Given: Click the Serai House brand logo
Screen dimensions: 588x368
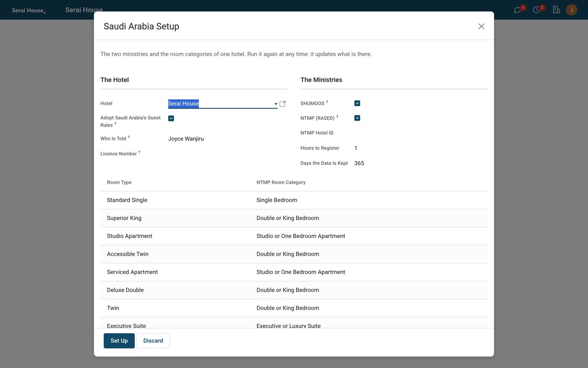Looking at the screenshot, I should (29, 10).
